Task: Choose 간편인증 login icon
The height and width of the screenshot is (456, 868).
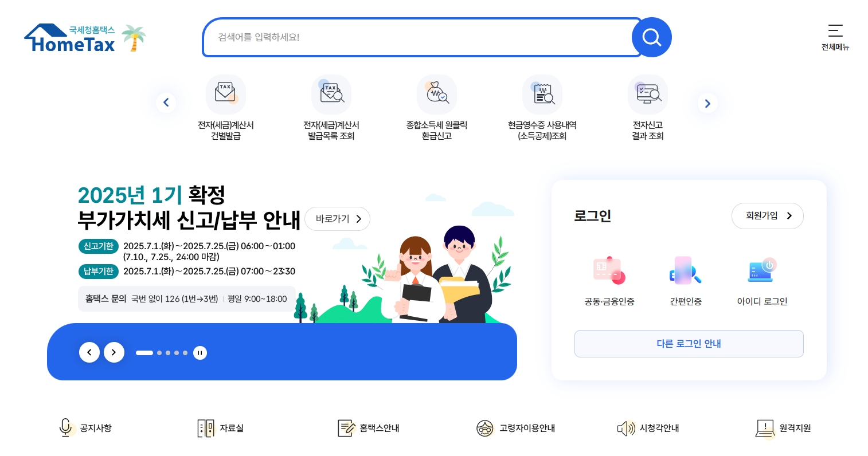Action: [x=686, y=270]
